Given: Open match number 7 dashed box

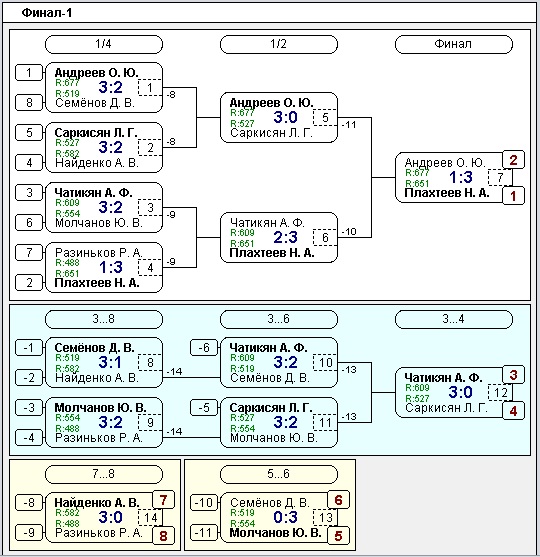Looking at the screenshot, I should coord(500,177).
